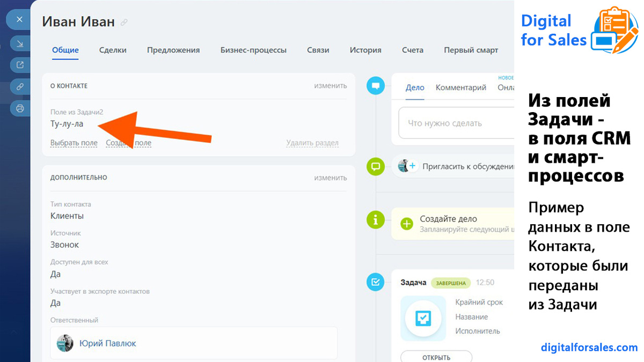Click link icon beside Иван Иван title

(125, 23)
